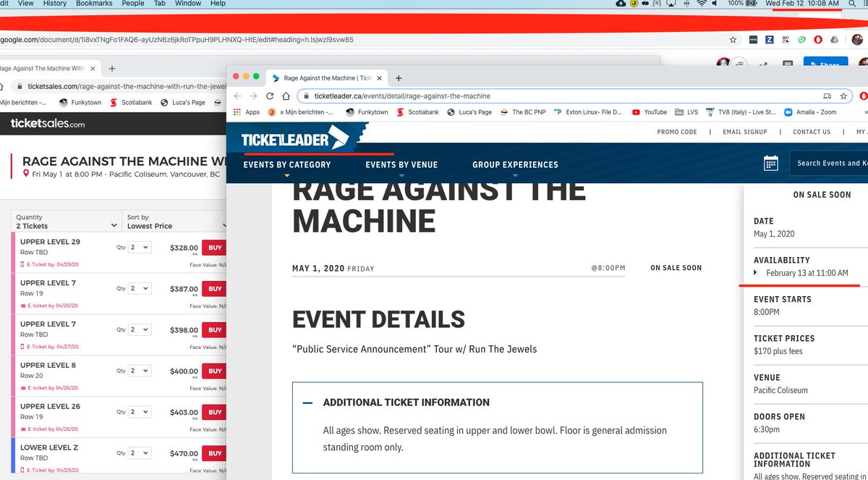Expand the Group Experiences menu
The width and height of the screenshot is (868, 480).
(515, 165)
